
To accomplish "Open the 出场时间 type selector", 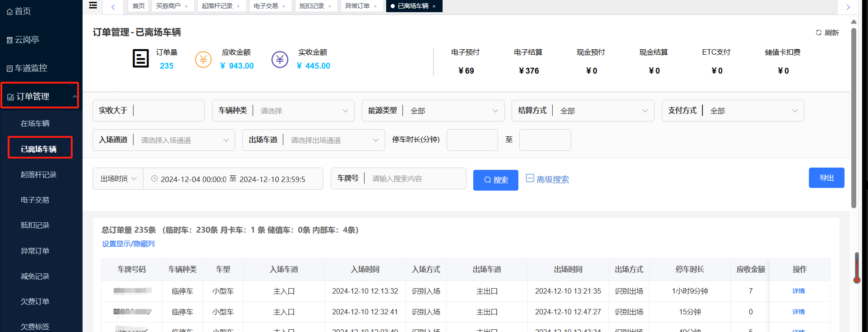I will [x=118, y=179].
